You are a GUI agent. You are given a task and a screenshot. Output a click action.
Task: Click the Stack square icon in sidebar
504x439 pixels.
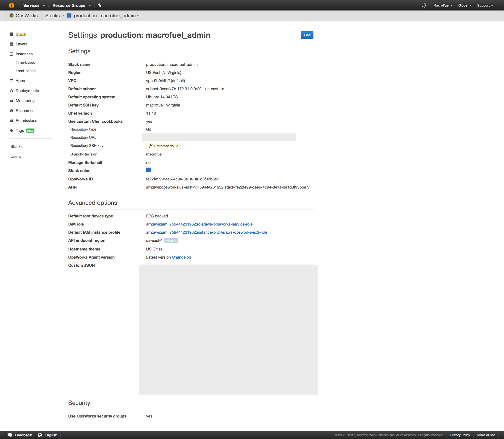11,34
